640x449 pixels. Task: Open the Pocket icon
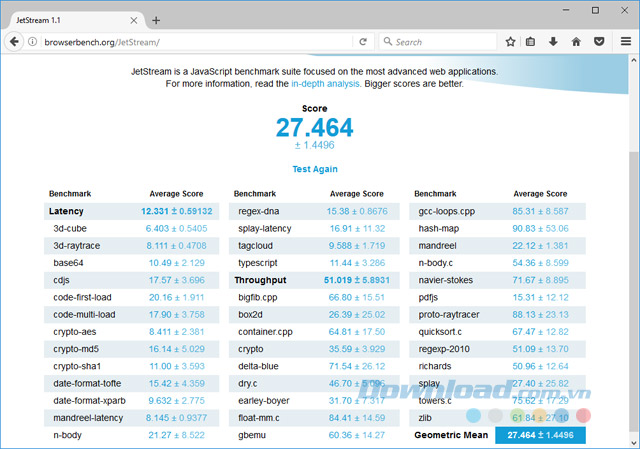(599, 42)
